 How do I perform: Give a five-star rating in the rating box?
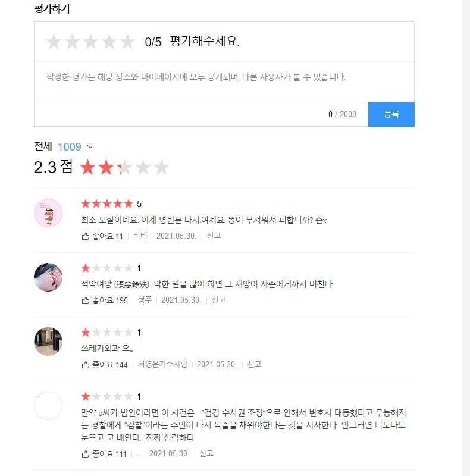[128, 42]
